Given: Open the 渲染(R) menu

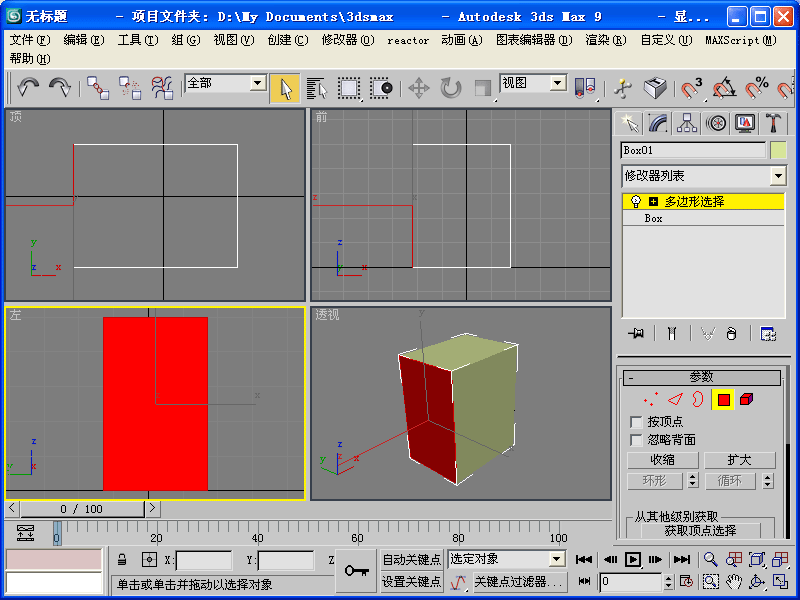Looking at the screenshot, I should tap(605, 40).
